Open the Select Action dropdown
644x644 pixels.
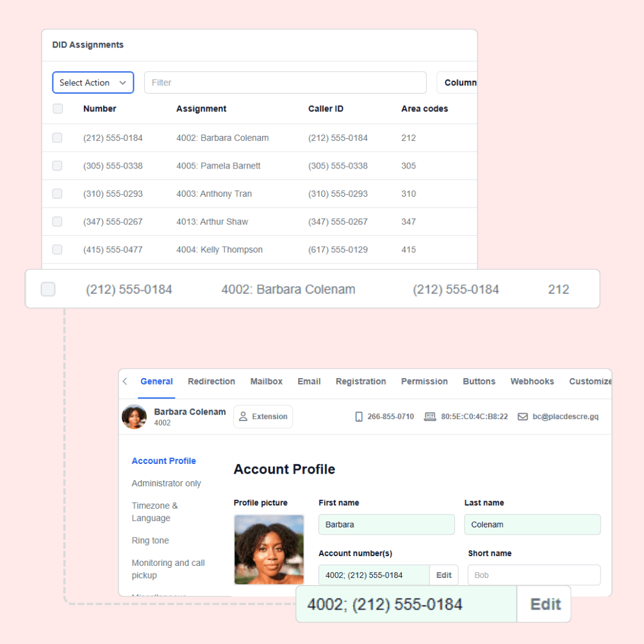click(92, 82)
